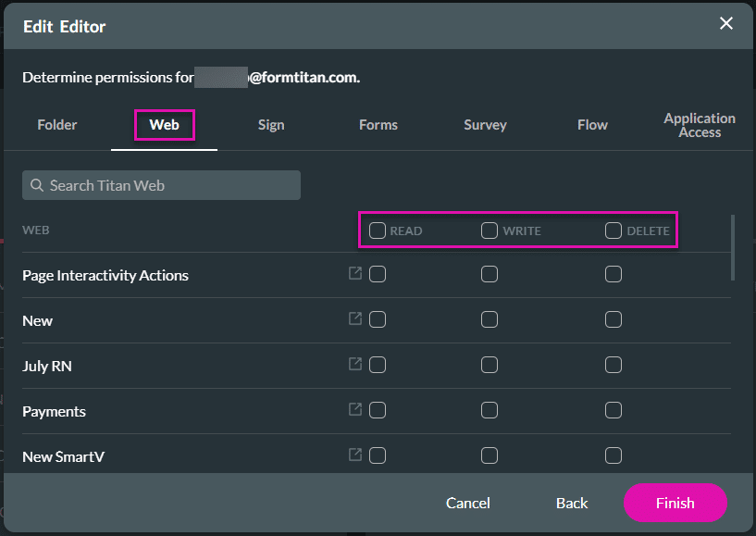Click the search magnifier icon
The height and width of the screenshot is (536, 756).
37,185
